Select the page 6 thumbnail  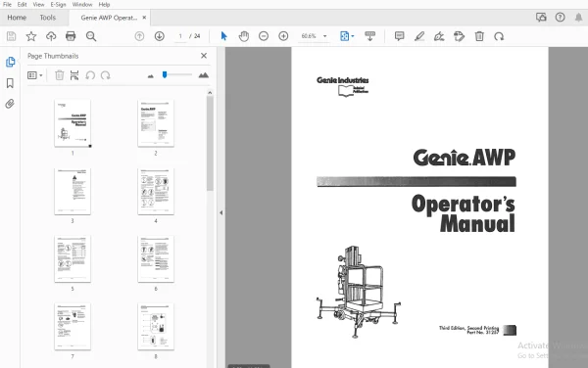tap(156, 259)
